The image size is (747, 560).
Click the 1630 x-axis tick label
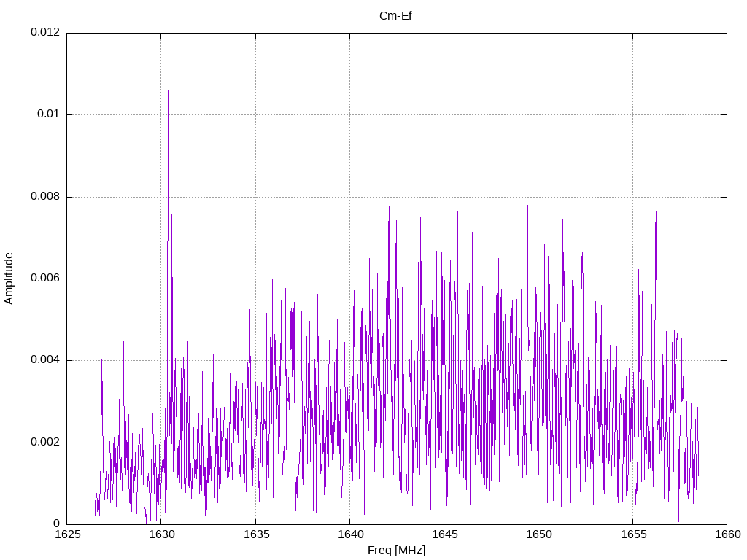(x=162, y=534)
